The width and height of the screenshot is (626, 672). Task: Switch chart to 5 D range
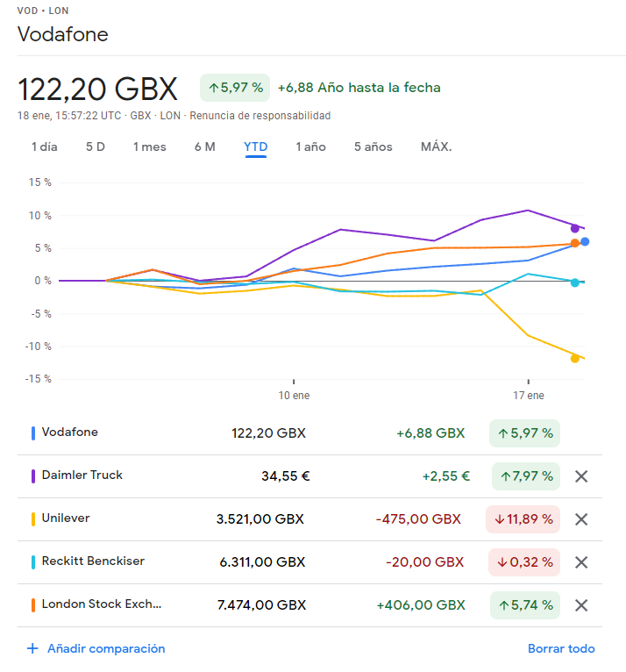pos(96,147)
